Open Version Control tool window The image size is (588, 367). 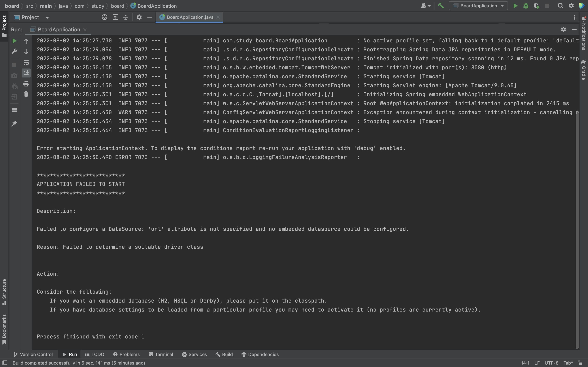(33, 354)
